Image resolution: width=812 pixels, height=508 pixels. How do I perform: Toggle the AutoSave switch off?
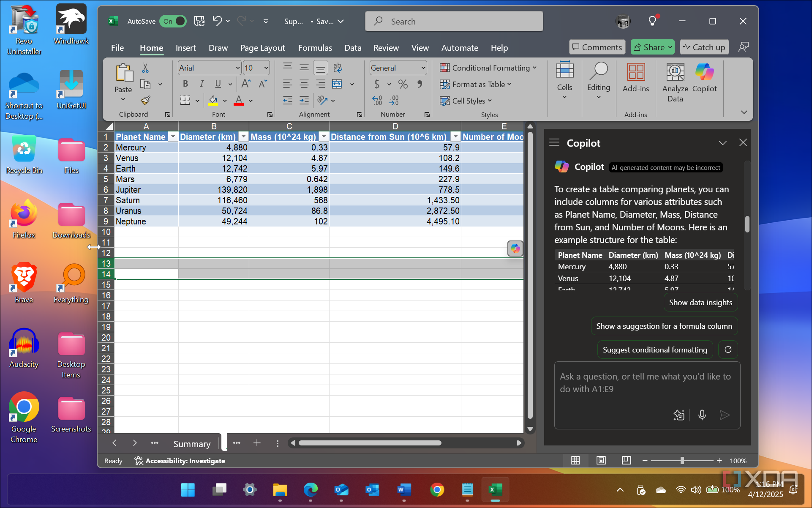(173, 21)
